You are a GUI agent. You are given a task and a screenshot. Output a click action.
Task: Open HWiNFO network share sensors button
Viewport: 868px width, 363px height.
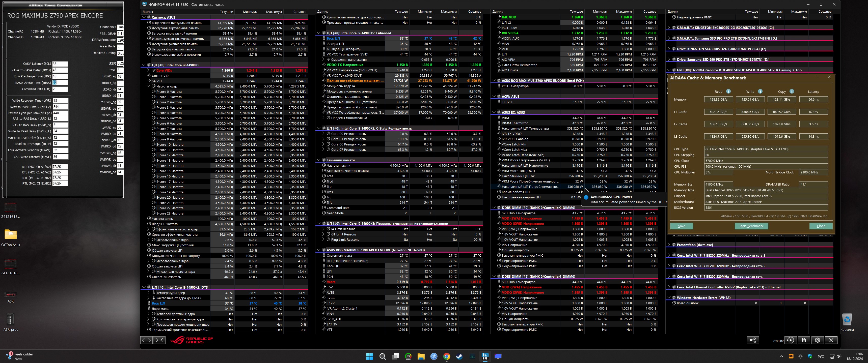753,340
